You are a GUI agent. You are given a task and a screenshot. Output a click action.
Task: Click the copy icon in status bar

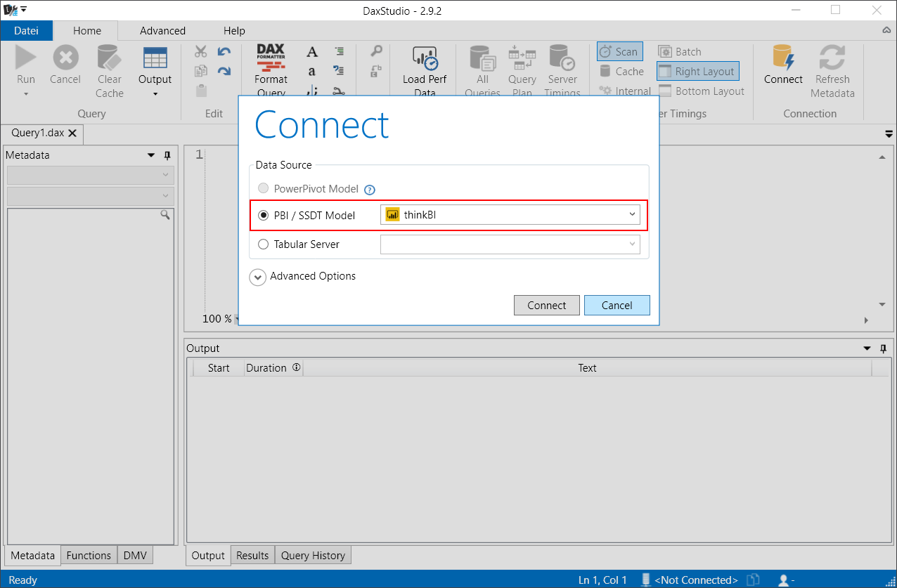click(x=753, y=580)
